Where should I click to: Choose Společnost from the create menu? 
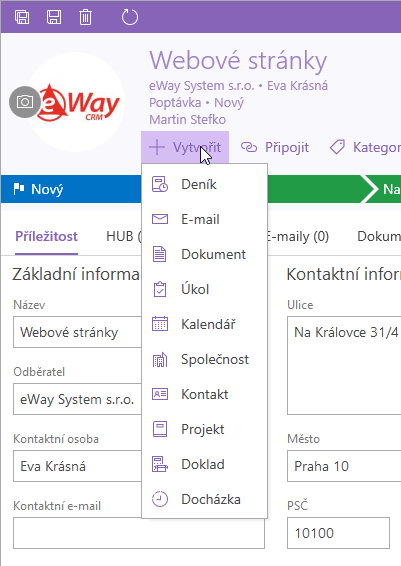(204, 360)
